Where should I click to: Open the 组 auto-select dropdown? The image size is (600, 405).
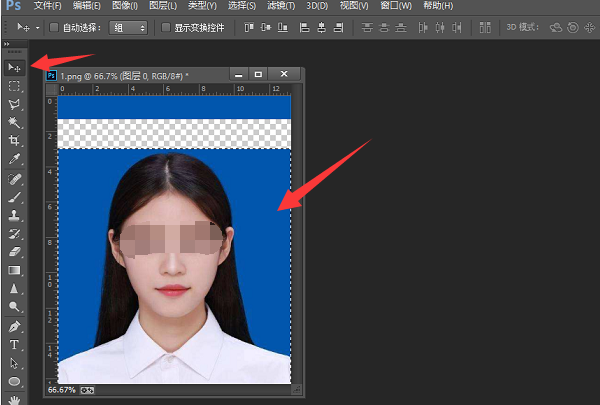(129, 27)
